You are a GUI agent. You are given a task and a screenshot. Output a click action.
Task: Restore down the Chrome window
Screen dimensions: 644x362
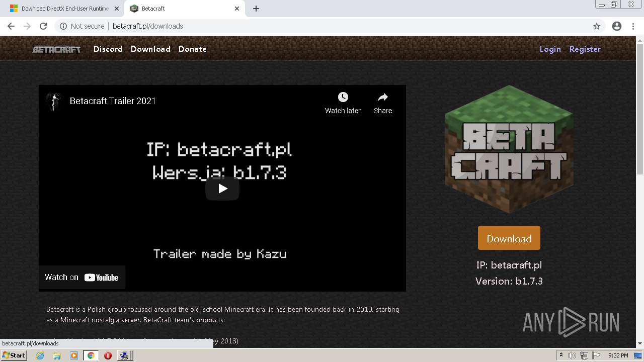pyautogui.click(x=614, y=5)
